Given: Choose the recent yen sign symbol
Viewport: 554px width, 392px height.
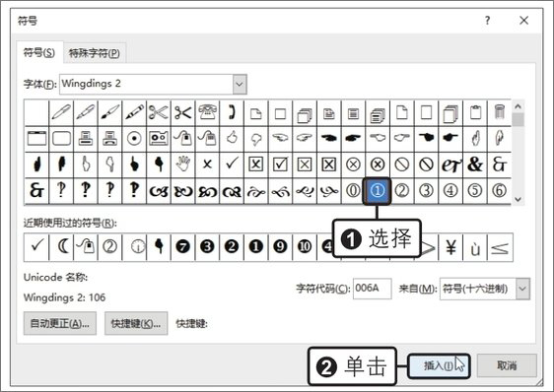Looking at the screenshot, I should tap(450, 246).
